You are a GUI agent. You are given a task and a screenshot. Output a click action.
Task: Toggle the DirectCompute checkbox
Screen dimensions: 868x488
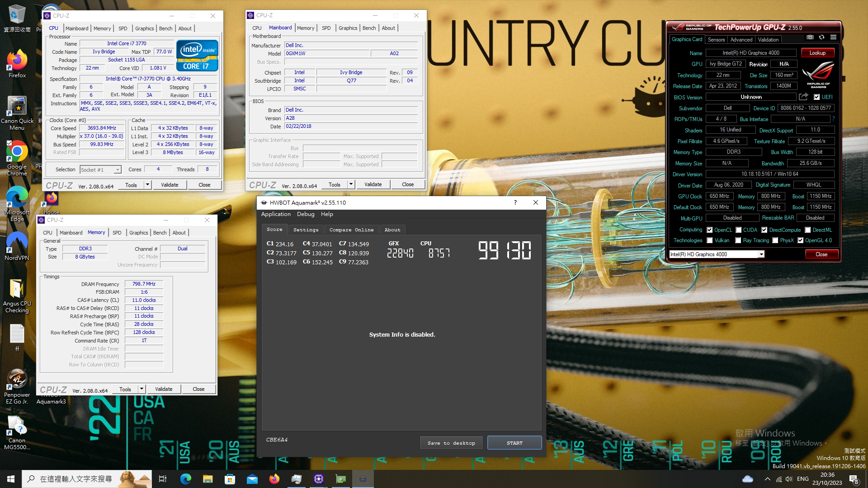coord(764,230)
